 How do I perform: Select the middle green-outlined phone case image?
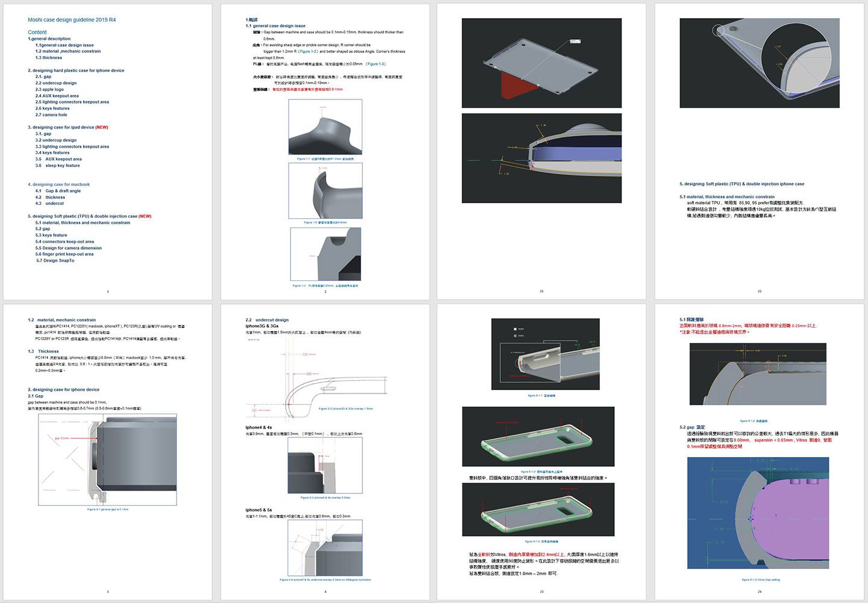tap(538, 436)
